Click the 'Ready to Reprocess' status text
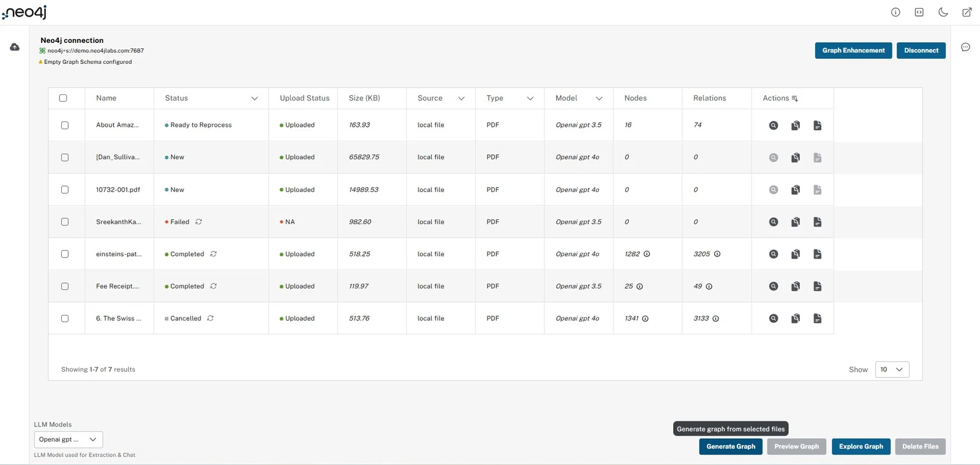This screenshot has height=465, width=980. 201,125
